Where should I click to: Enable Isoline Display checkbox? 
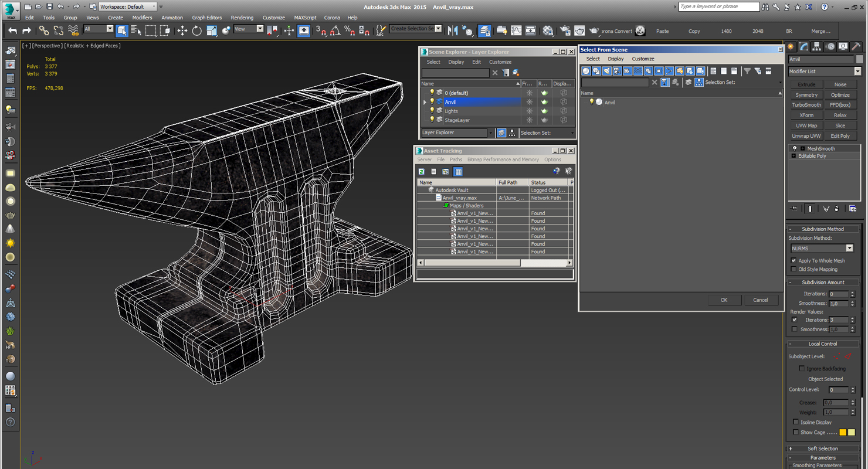(x=796, y=422)
